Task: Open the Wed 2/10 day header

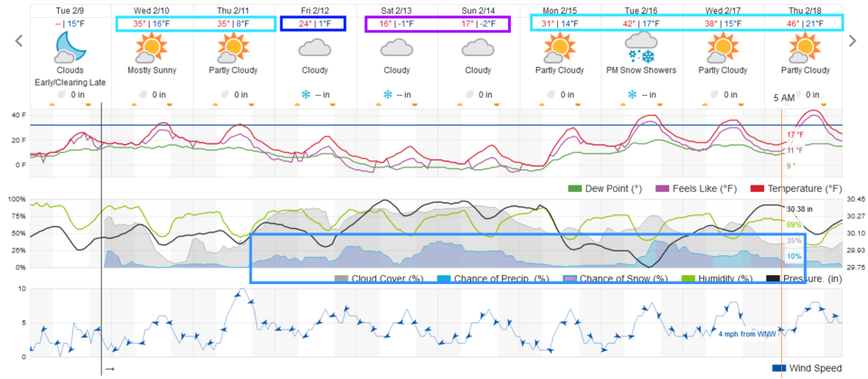Action: (152, 11)
